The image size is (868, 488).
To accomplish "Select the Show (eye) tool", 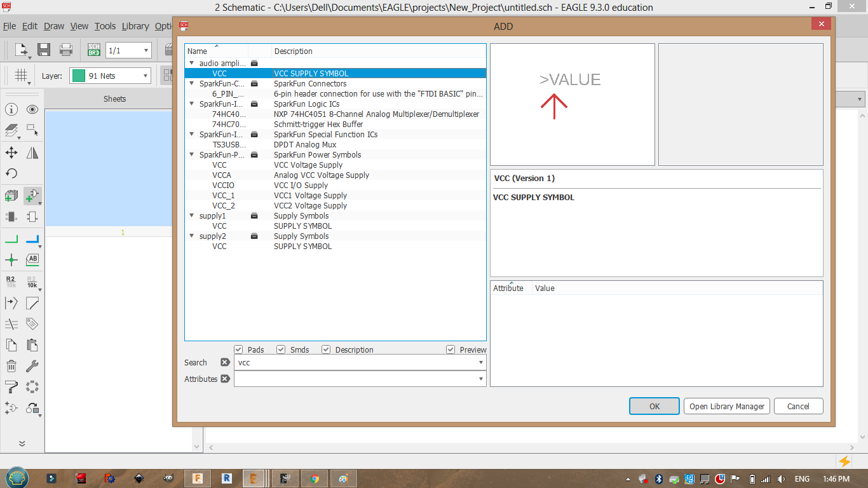I will point(32,110).
